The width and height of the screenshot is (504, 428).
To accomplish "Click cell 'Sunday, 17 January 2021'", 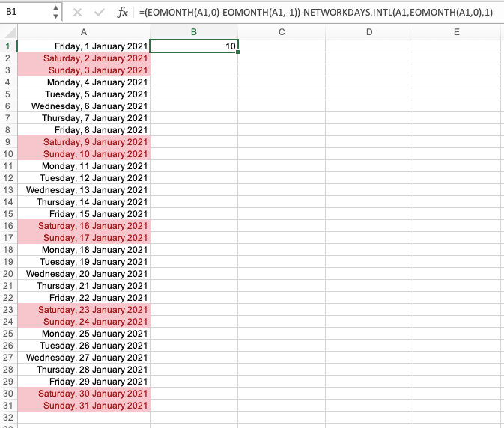I will (x=84, y=238).
